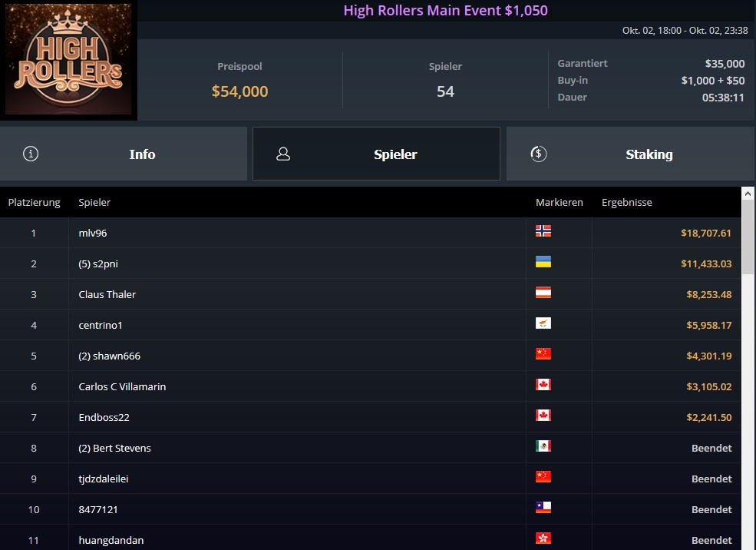Click the Ergebnisse column header
This screenshot has width=756, height=550.
(x=627, y=203)
